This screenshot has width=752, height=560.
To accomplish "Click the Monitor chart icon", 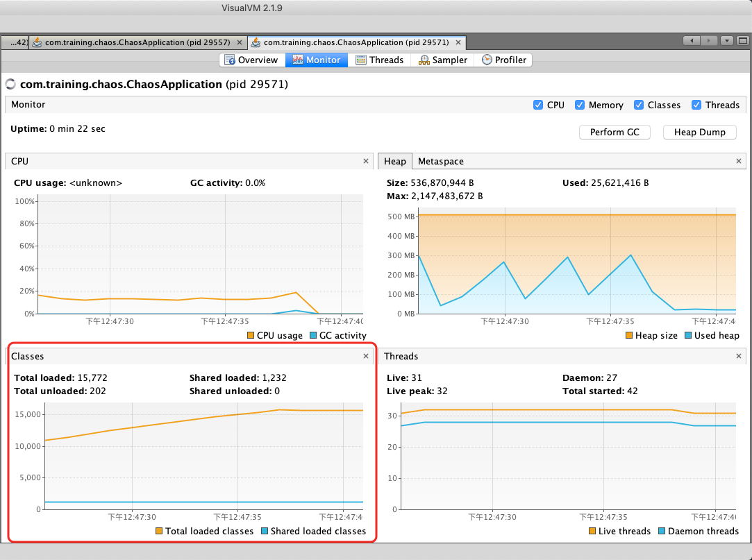I will (297, 60).
